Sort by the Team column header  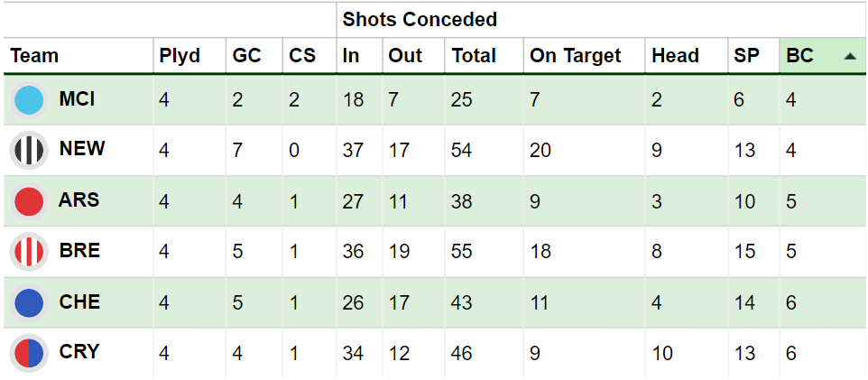click(34, 56)
